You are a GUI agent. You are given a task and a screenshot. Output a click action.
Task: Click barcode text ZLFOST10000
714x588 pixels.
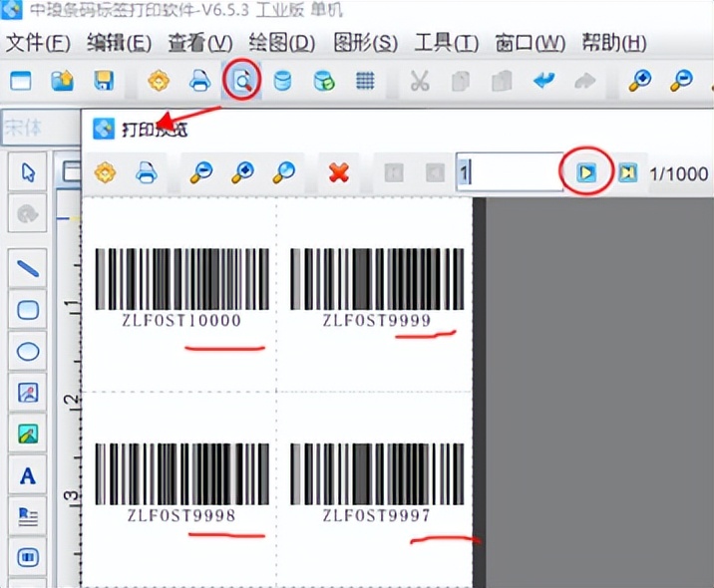point(181,320)
